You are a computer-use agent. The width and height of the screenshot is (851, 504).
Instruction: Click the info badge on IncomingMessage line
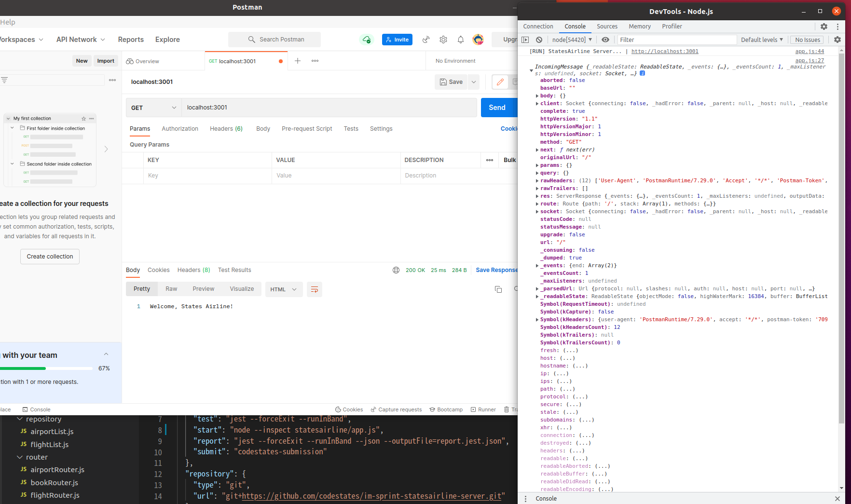(x=643, y=73)
